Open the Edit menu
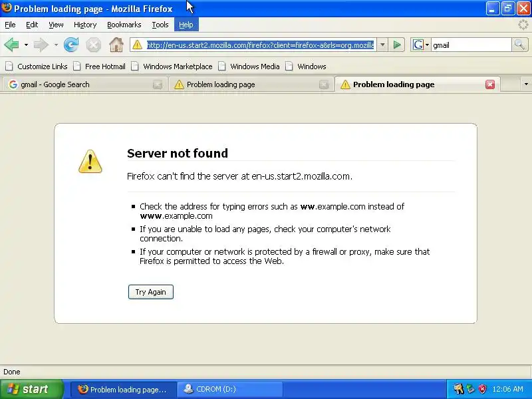Viewport: 532px width, 399px height. click(32, 25)
